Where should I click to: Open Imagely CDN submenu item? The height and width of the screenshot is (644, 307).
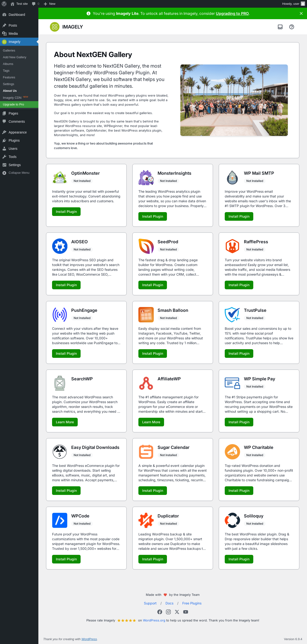tap(15, 98)
